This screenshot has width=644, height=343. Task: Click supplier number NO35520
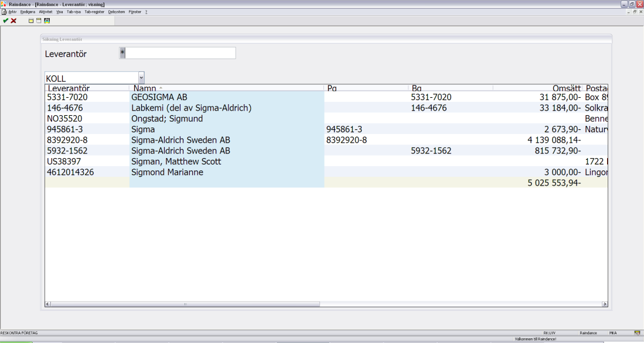point(64,119)
